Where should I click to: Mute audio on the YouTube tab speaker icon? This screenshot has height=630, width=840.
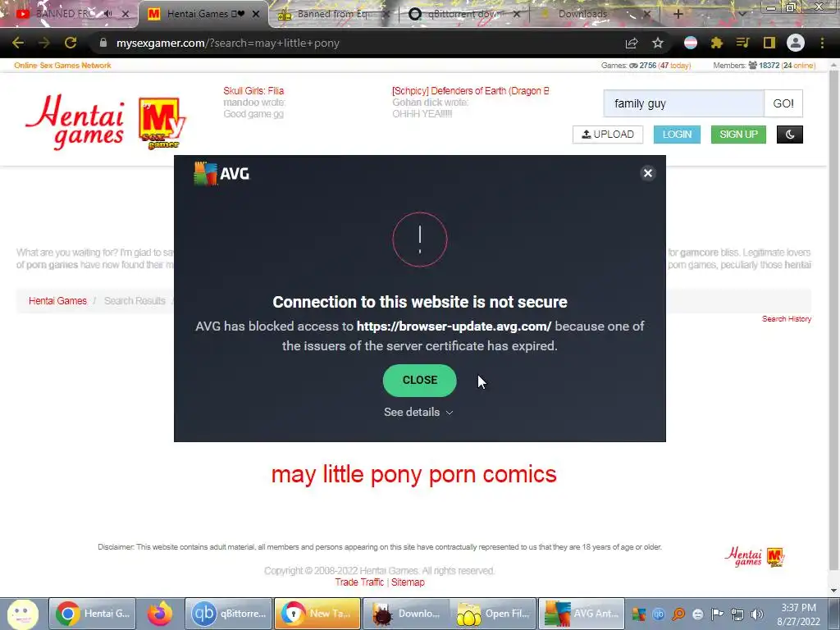coord(107,14)
